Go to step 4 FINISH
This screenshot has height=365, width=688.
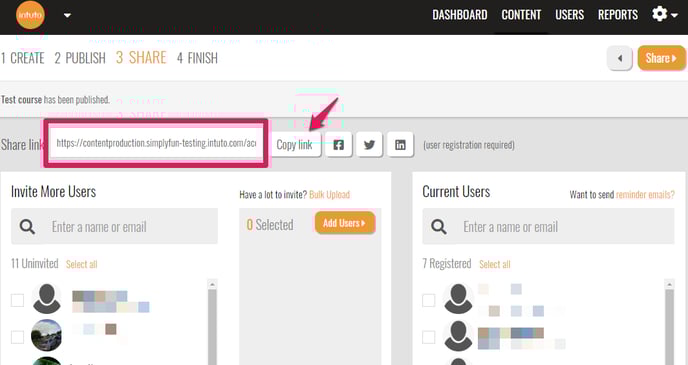point(197,58)
